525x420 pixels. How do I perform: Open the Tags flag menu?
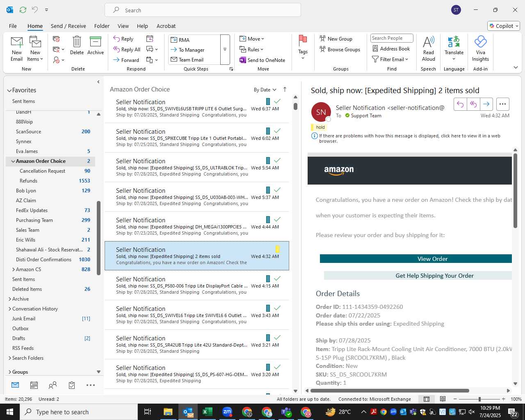pyautogui.click(x=303, y=47)
